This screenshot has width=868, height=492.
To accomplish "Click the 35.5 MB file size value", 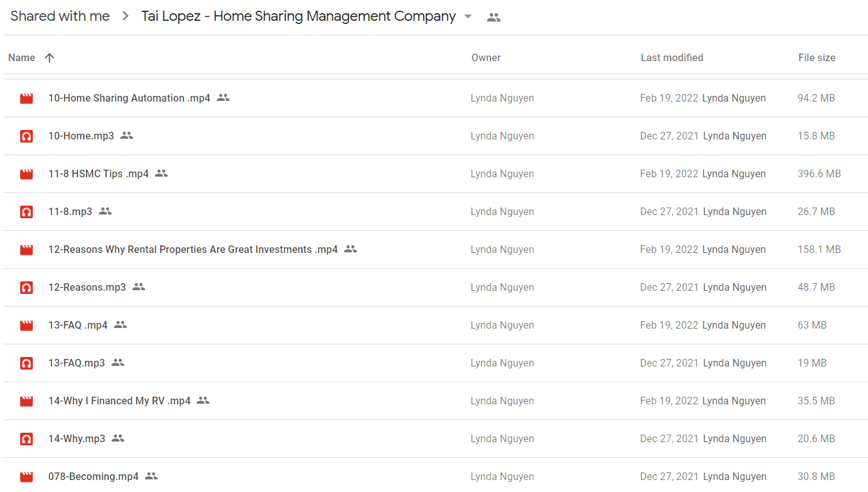I will point(816,401).
